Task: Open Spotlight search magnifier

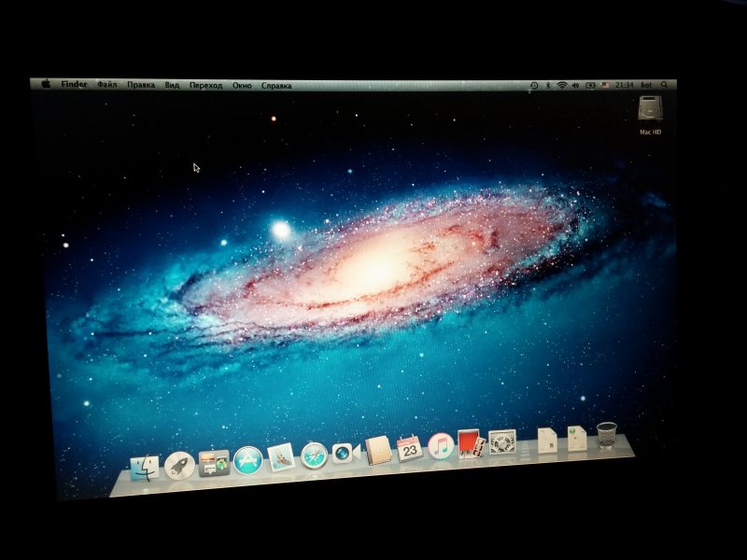Action: [x=664, y=85]
